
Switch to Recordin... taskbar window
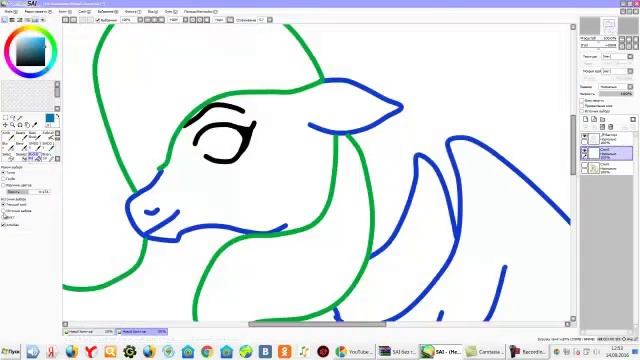pos(528,351)
